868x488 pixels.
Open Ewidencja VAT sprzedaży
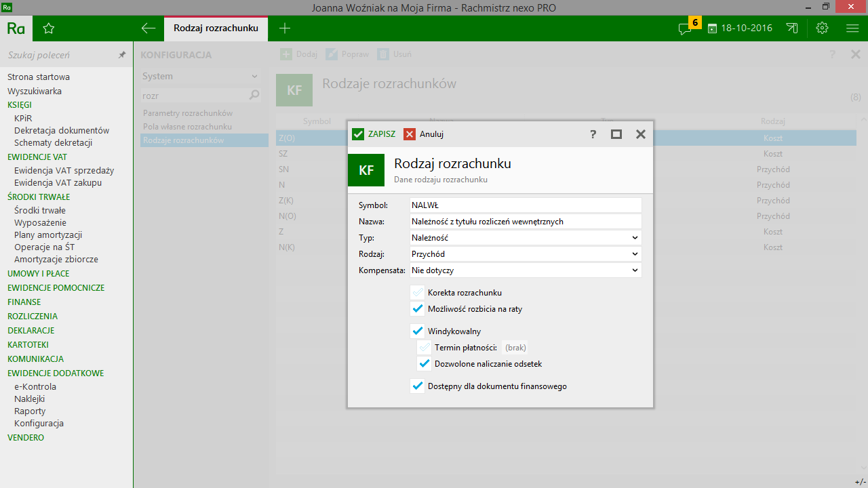point(64,170)
